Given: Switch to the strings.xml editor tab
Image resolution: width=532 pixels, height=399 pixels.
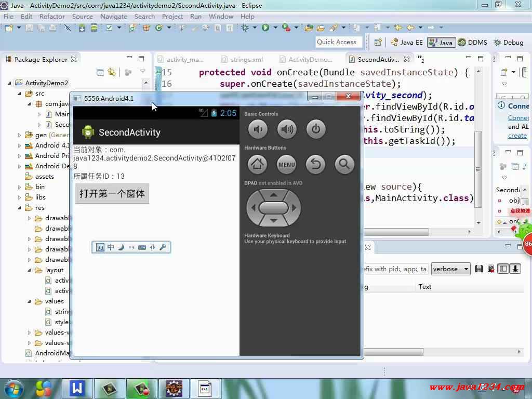Looking at the screenshot, I should (x=242, y=60).
